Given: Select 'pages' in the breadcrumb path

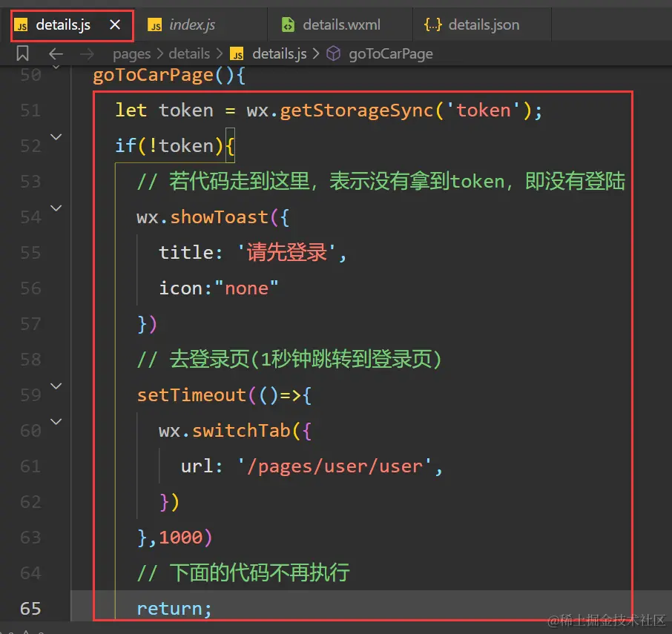Looking at the screenshot, I should pos(131,54).
